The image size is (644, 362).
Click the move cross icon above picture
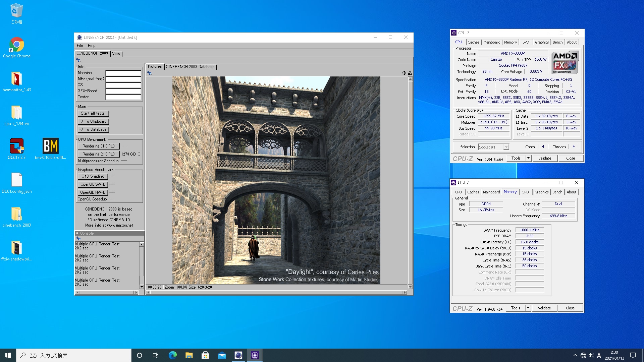click(404, 73)
